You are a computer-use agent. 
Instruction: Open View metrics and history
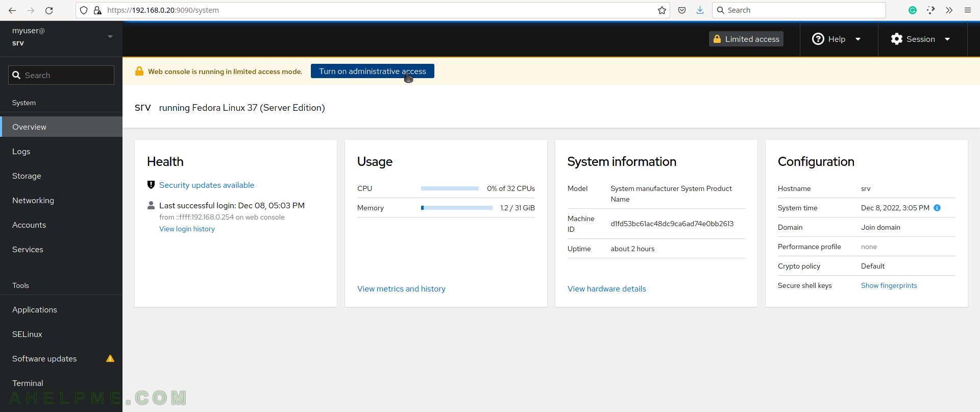pyautogui.click(x=401, y=288)
